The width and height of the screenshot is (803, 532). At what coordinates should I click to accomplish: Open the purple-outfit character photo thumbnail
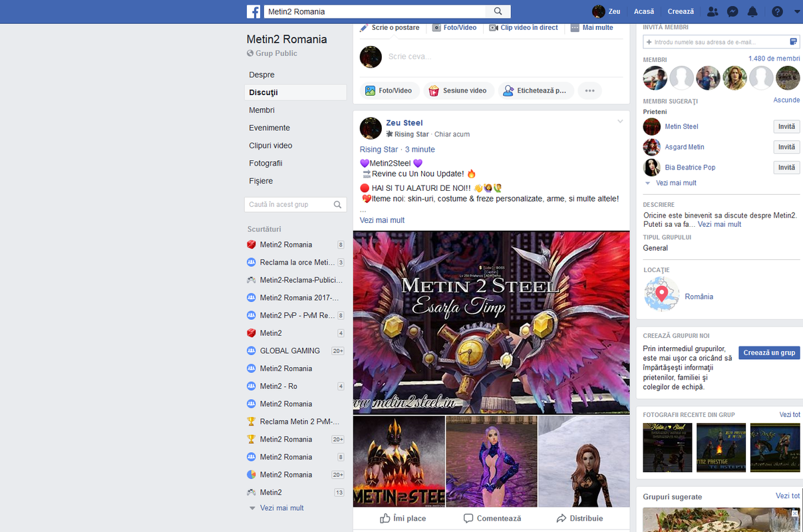tap(491, 462)
